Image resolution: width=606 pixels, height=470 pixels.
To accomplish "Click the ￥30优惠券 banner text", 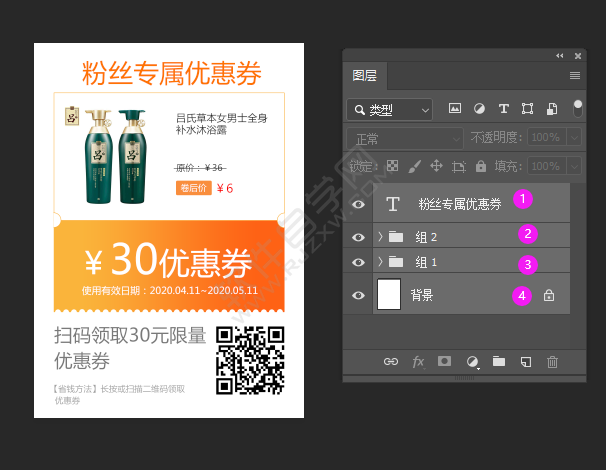I will [168, 261].
